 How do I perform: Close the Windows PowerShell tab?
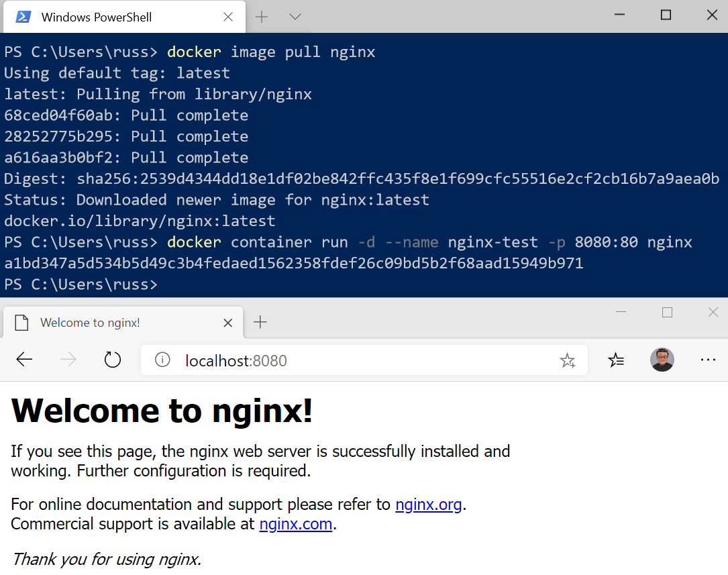pos(228,17)
